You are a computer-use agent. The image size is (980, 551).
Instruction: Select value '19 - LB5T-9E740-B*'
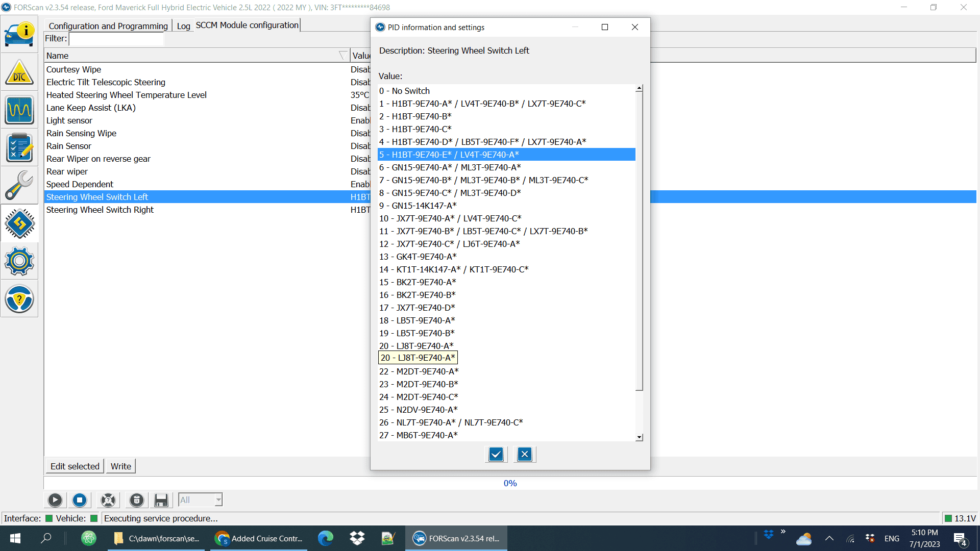coord(506,333)
